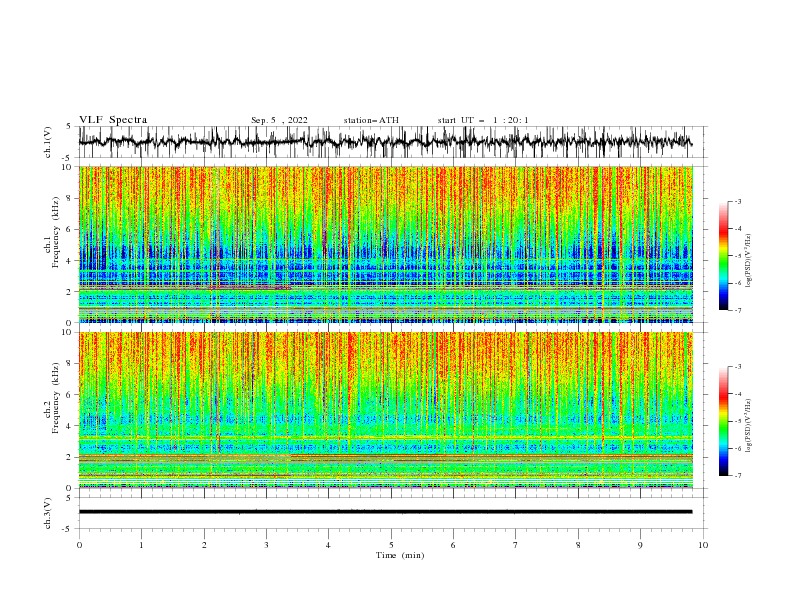Click the time-axis tick label "4"
The width and height of the screenshot is (792, 612).
[x=328, y=545]
